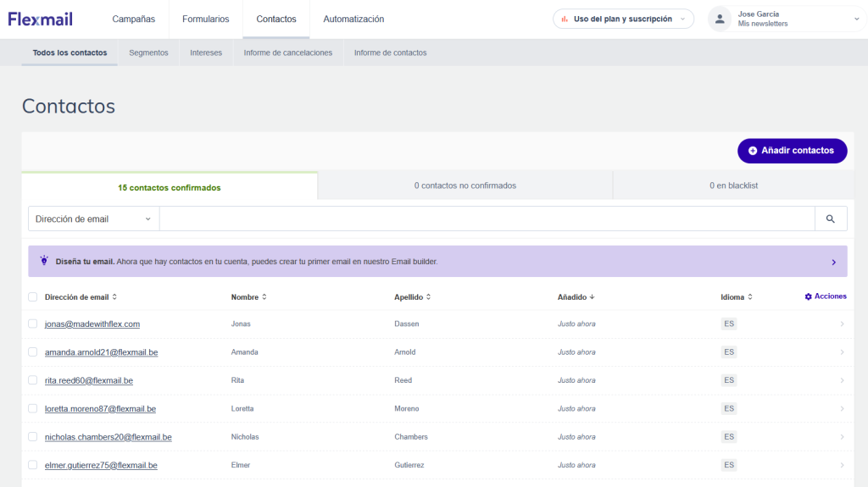Check the loretta.moreno87@flexmail.be row
The image size is (868, 487).
click(x=33, y=408)
